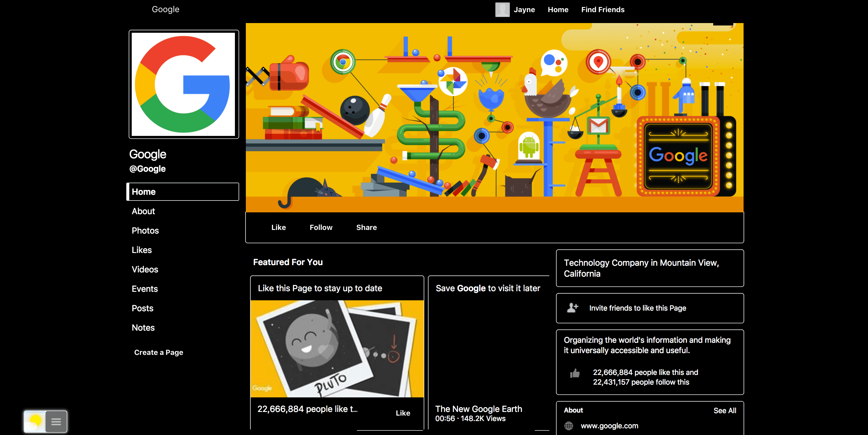
Task: Open the hamburger menu beside the sun toggle
Action: [56, 421]
